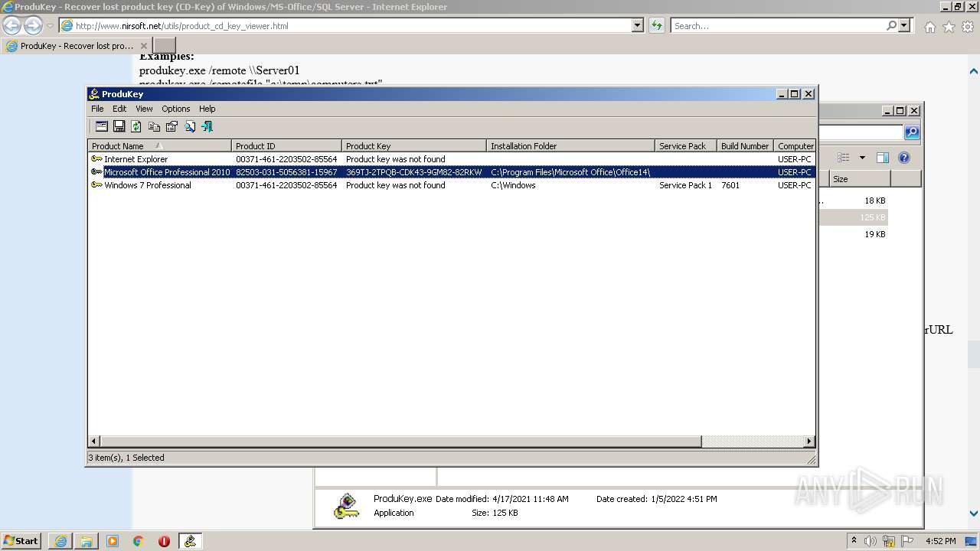980x551 pixels.
Task: Open the View menu in ProduKey
Action: pyautogui.click(x=144, y=109)
